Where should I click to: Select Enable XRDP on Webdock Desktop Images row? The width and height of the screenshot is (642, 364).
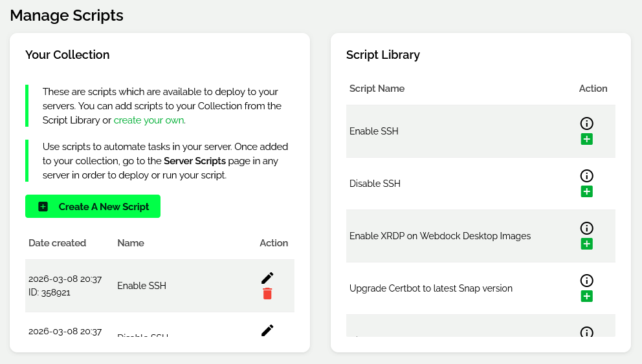(481, 236)
